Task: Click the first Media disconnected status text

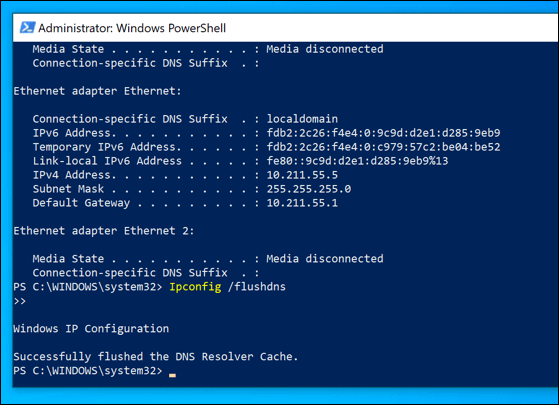Action: (325, 49)
